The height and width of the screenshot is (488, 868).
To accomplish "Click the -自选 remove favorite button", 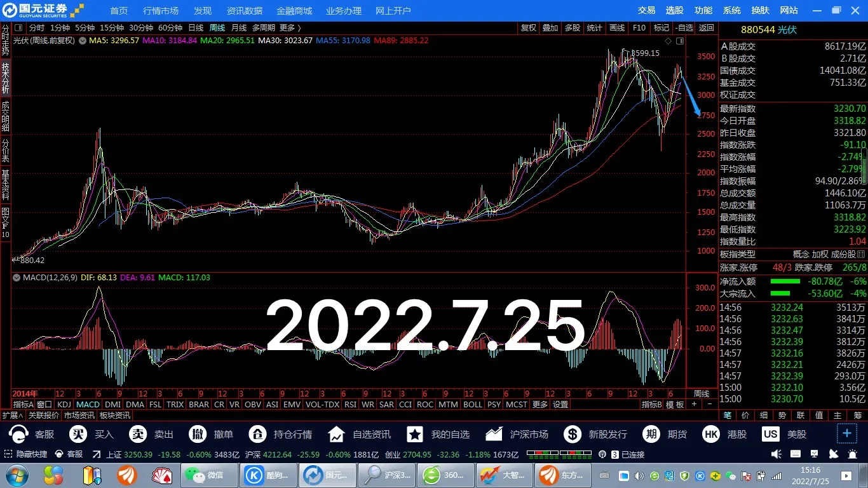I will (684, 28).
